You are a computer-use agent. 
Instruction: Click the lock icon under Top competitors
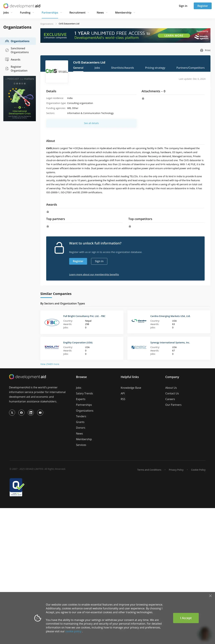(130, 226)
